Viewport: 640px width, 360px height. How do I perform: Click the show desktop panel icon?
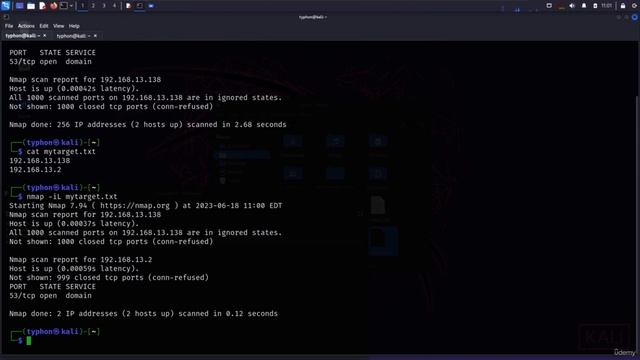pos(19,6)
